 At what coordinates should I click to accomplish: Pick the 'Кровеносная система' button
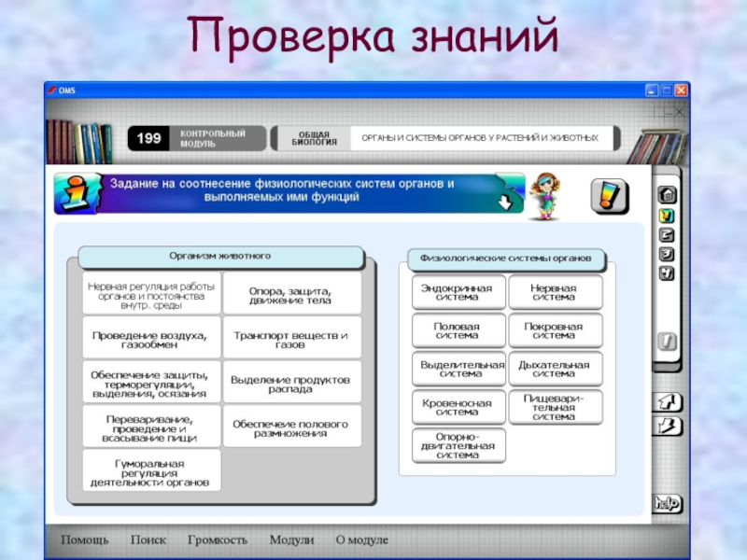(458, 407)
